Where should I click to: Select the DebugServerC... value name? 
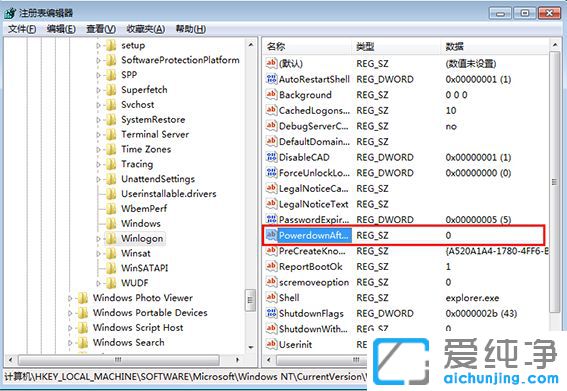point(313,126)
